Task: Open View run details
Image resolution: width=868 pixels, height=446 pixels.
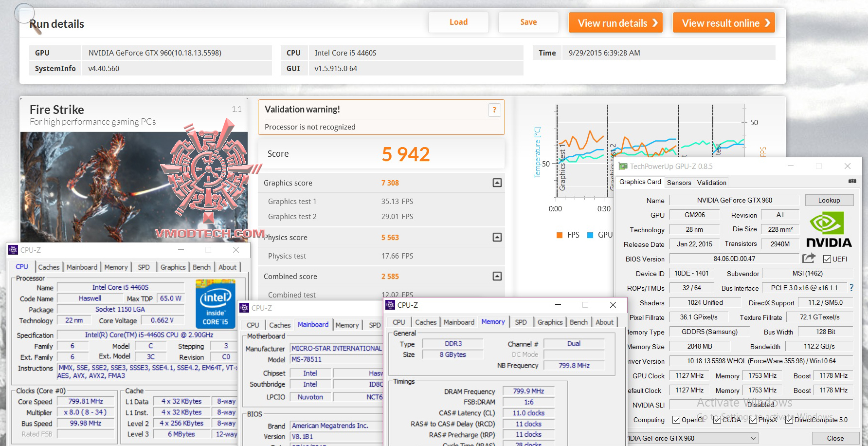Action: tap(615, 23)
